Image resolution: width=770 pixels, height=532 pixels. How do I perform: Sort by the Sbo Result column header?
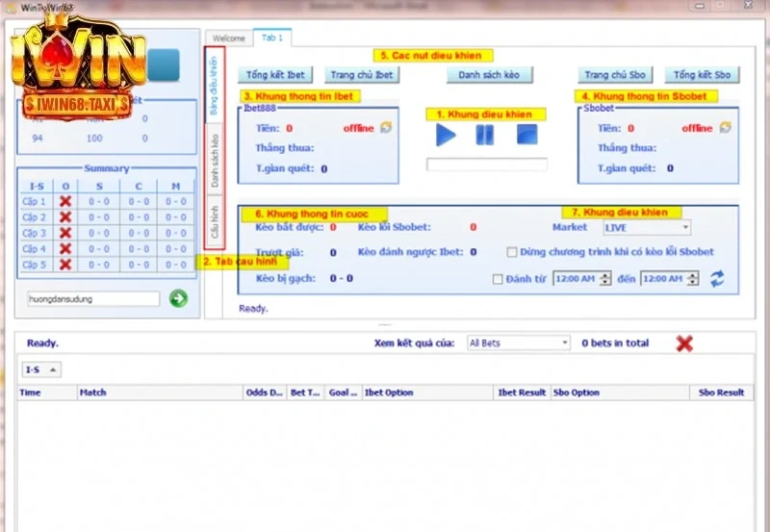pos(721,393)
